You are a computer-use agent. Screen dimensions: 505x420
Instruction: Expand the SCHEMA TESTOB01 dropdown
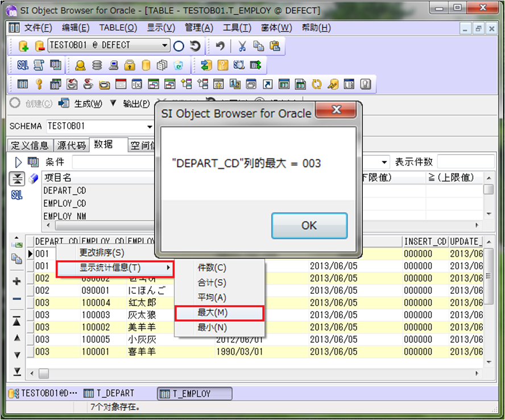[x=150, y=126]
